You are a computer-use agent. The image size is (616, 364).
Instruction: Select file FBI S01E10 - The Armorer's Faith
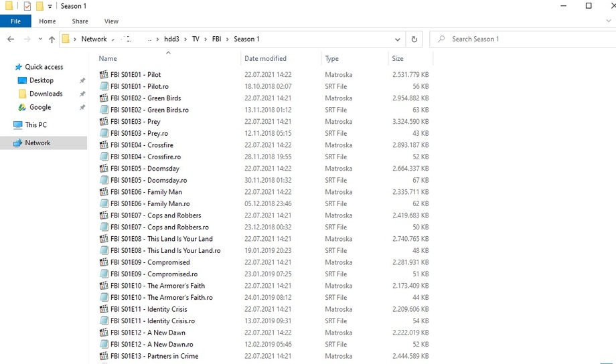157,286
